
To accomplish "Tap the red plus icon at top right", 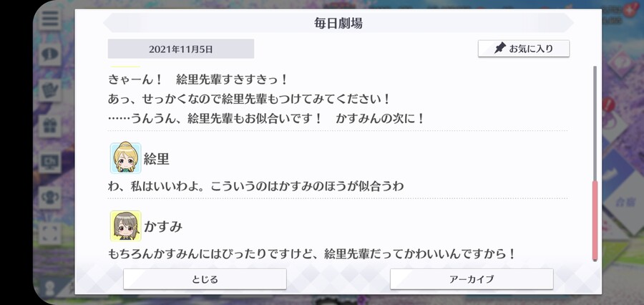I will 628,11.
